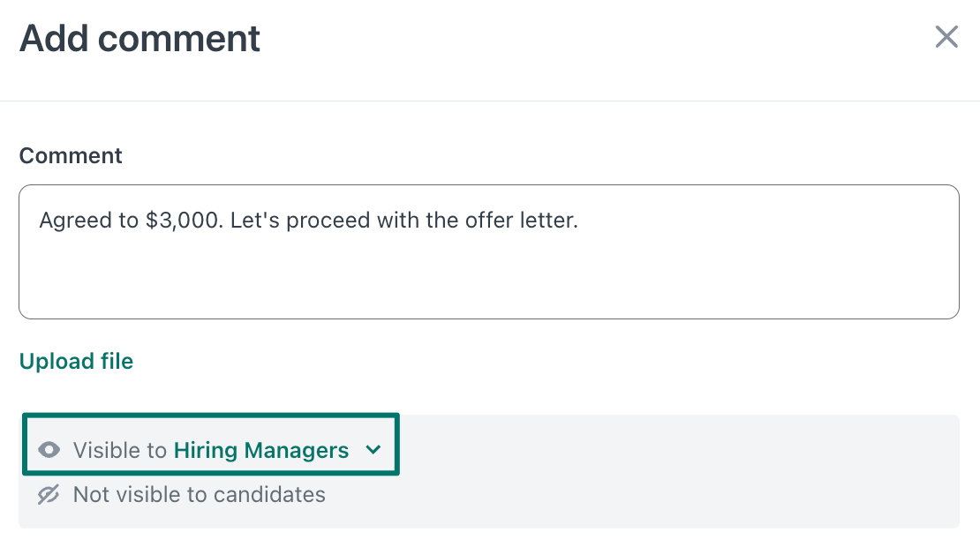The width and height of the screenshot is (980, 547).
Task: Click the Upload file link
Action: point(76,361)
